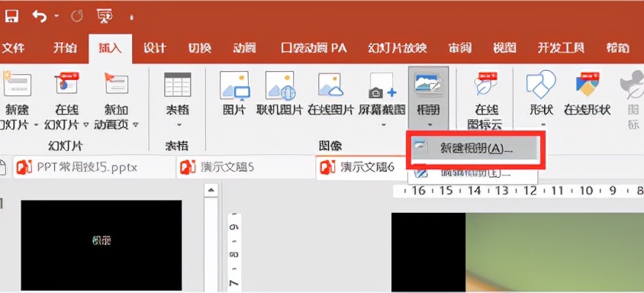Open the customize quick access toolbar dropdown
Screen dimensions: 644x293
tap(132, 18)
